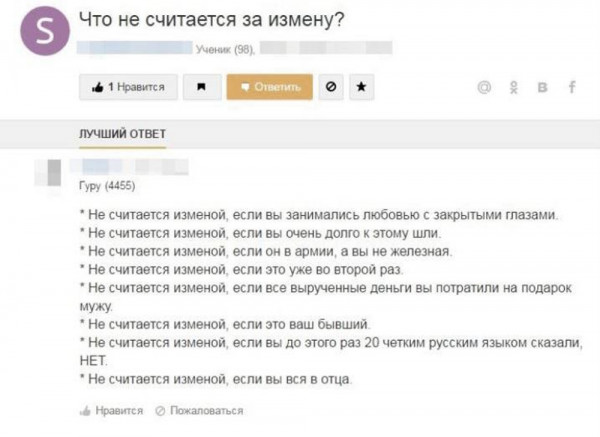Click the "Гуру (4455)" rank label

106,186
